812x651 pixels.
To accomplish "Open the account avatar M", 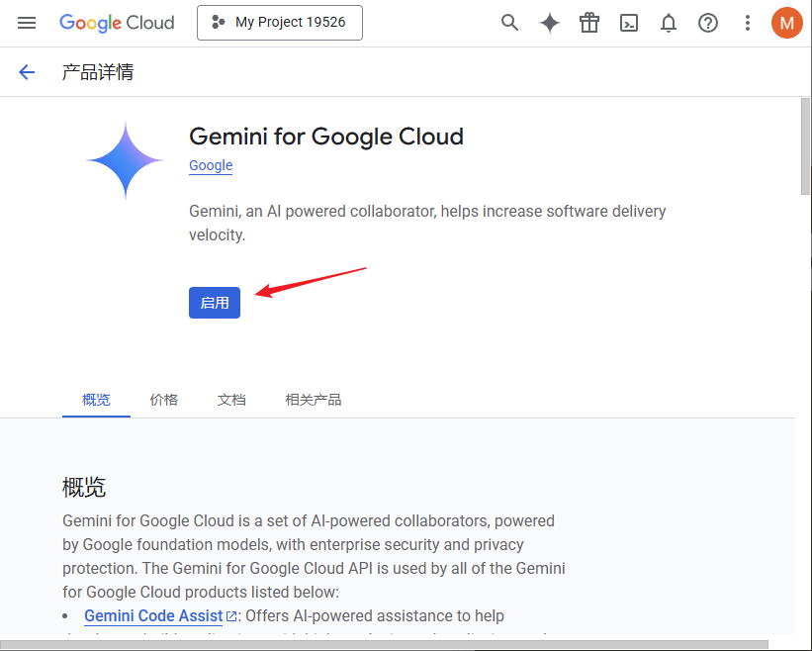I will (x=786, y=22).
